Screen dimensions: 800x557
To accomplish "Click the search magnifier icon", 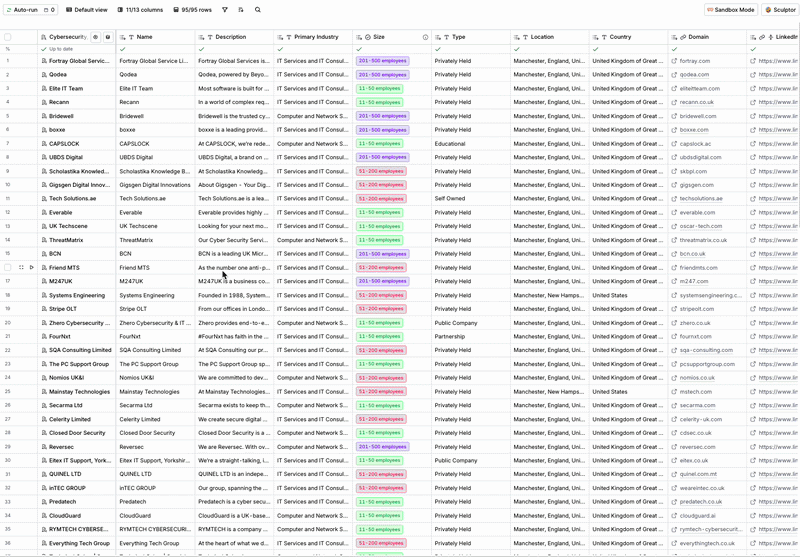I will pyautogui.click(x=258, y=10).
